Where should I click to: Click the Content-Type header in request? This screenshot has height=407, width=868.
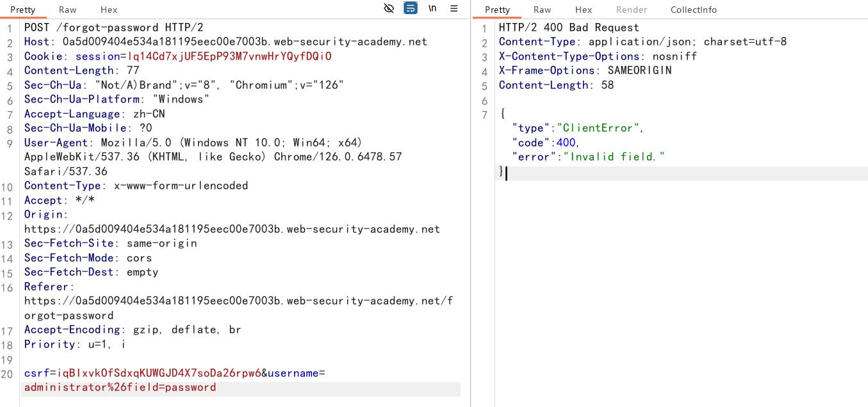coord(63,186)
